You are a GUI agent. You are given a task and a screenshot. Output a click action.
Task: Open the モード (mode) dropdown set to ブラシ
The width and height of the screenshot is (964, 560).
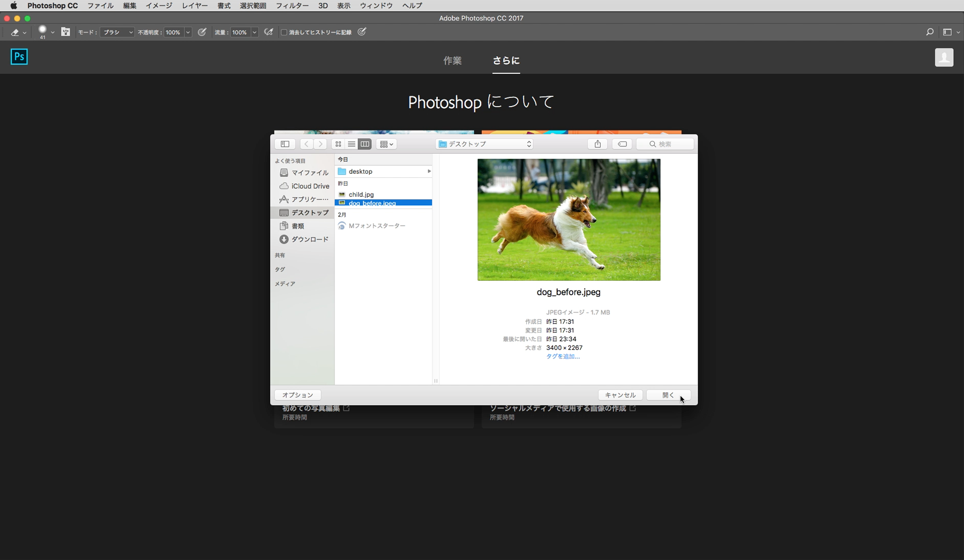117,32
